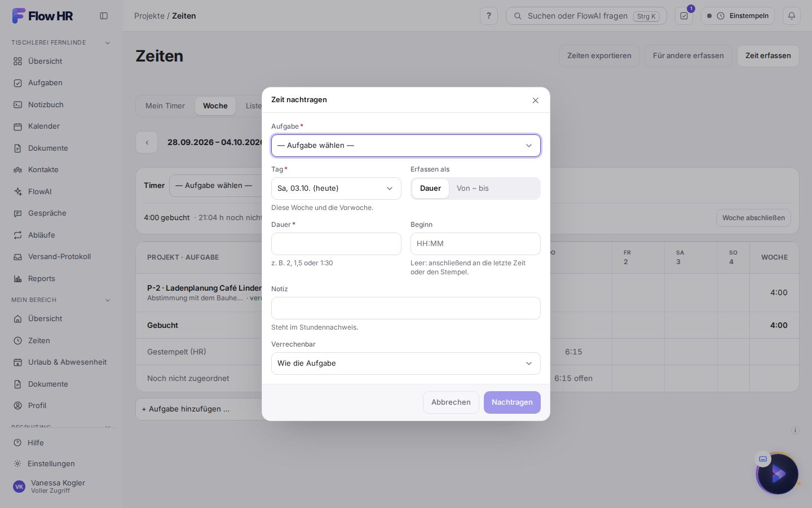Focus the Suchen oder FlowAI fragen search

[586, 16]
